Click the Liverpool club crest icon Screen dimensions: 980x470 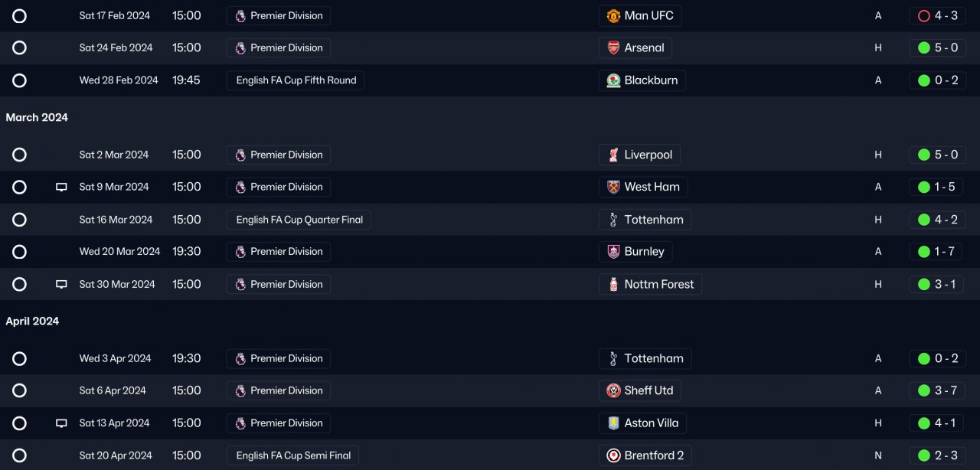(613, 155)
